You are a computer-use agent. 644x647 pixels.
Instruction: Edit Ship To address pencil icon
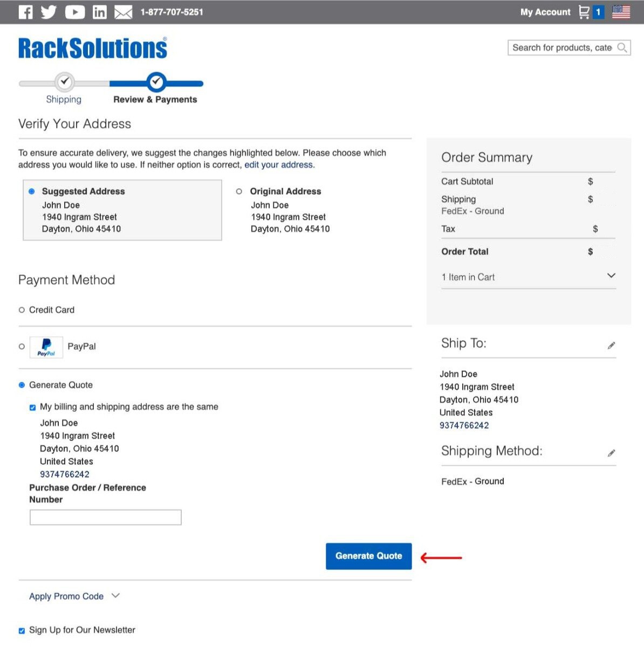(611, 346)
